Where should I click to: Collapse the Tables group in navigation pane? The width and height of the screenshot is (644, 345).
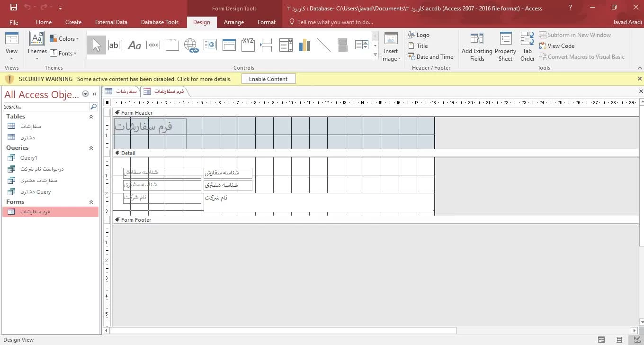91,117
